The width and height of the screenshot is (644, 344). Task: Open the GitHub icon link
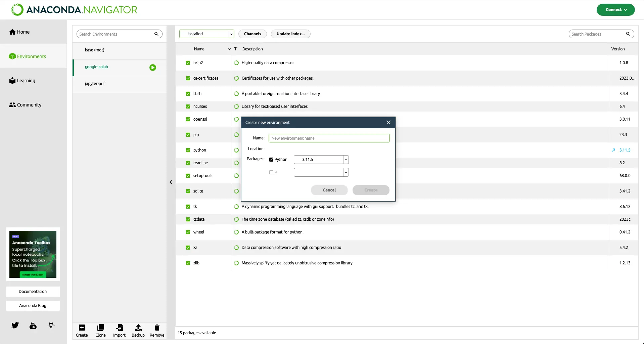[x=51, y=325]
